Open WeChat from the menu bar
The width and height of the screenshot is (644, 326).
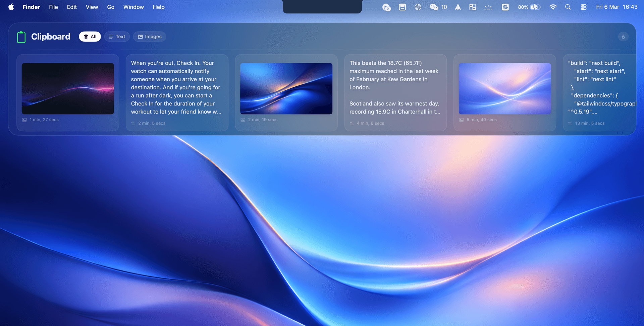[433, 7]
